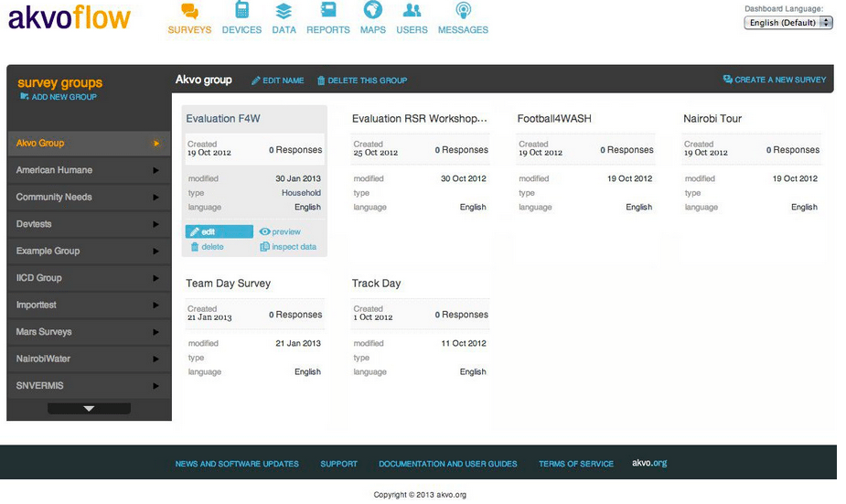Click the Surveys speech bubble icon
The image size is (846, 504).
coord(189,11)
